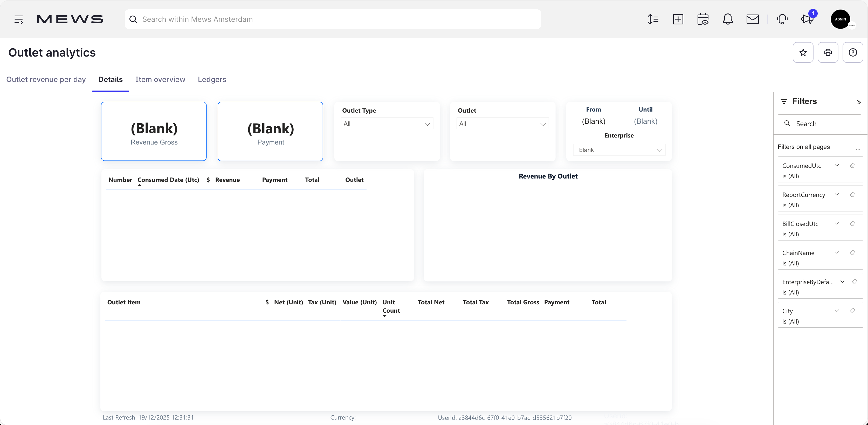Image resolution: width=868 pixels, height=425 pixels.
Task: Expand the ChainName filter card
Action: click(x=837, y=252)
